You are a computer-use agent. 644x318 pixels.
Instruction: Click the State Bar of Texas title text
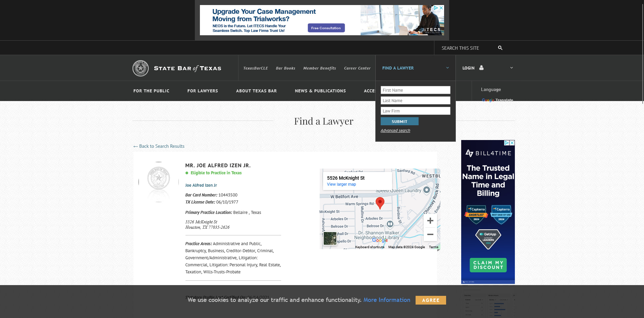pos(187,68)
